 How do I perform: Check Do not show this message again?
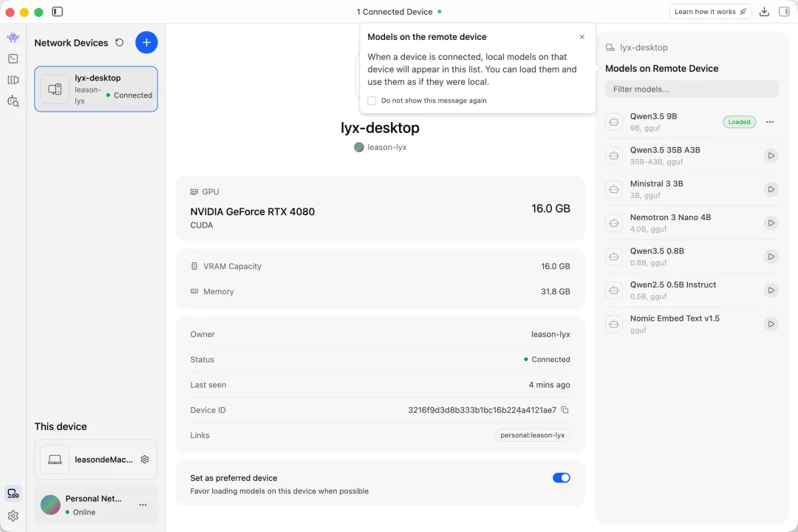tap(372, 100)
